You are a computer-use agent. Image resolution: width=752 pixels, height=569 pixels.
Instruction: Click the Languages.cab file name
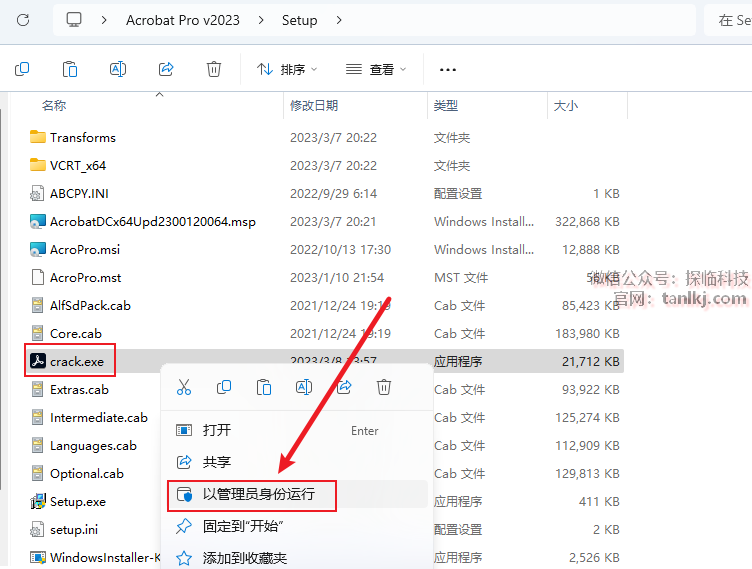click(93, 446)
